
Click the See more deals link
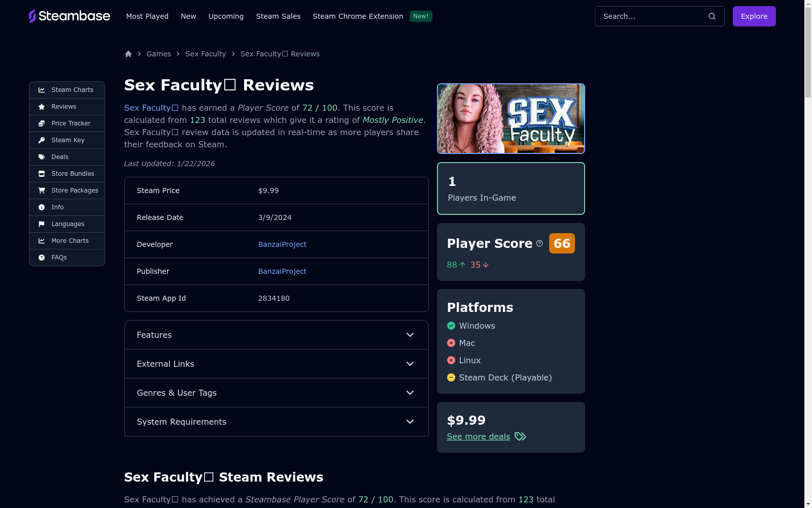479,436
